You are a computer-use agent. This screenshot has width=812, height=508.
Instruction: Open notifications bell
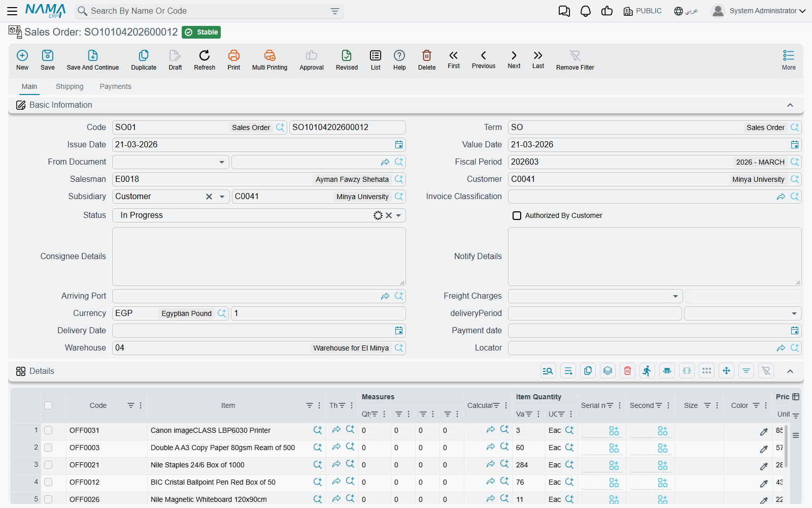[586, 11]
